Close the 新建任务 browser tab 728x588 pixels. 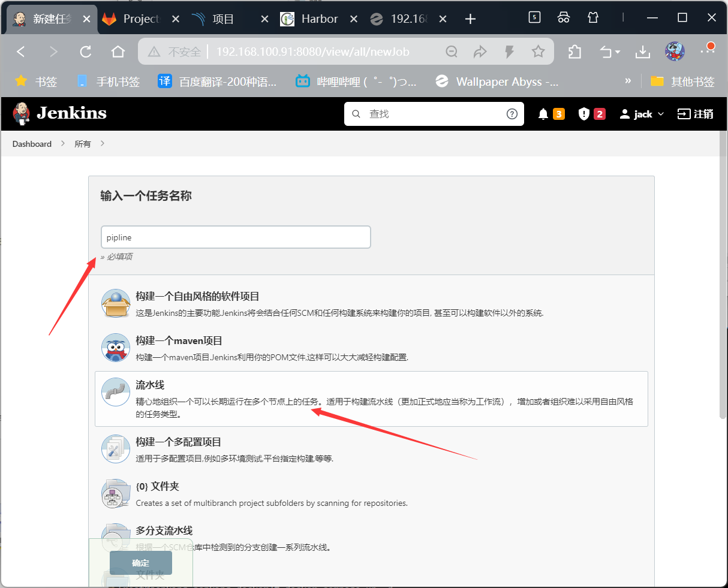point(86,19)
